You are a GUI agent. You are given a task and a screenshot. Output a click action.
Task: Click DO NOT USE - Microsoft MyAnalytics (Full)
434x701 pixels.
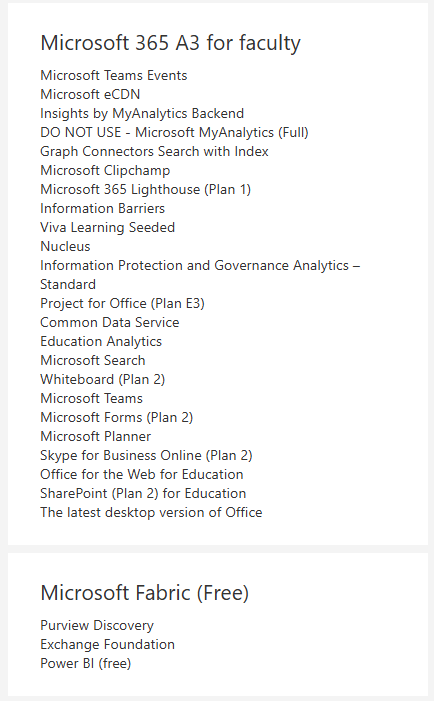click(174, 132)
